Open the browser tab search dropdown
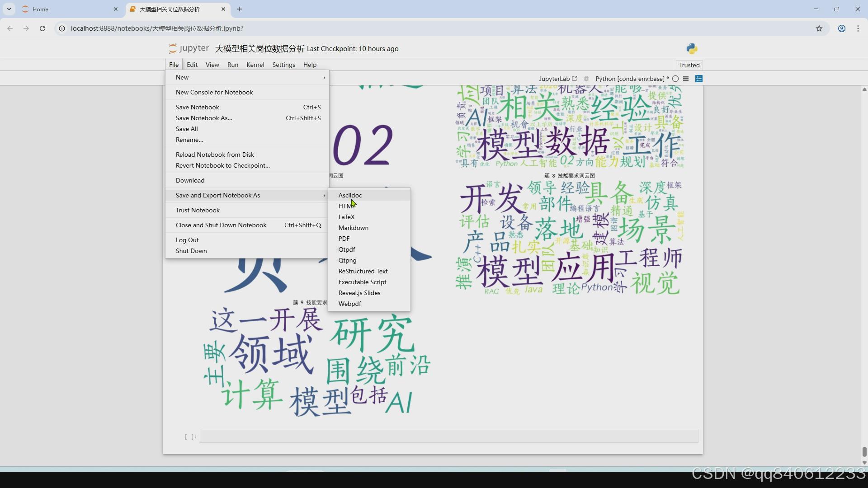The height and width of the screenshot is (488, 868). (x=9, y=9)
